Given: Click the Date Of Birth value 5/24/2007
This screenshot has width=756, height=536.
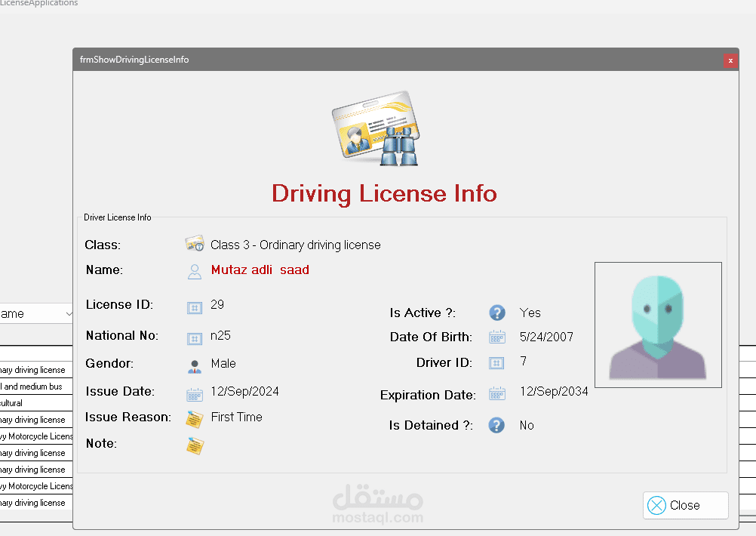Looking at the screenshot, I should pyautogui.click(x=546, y=337).
